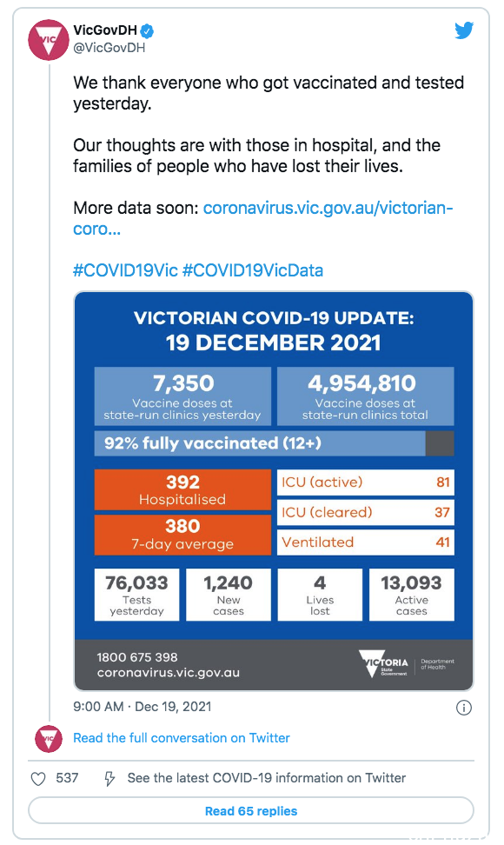Screen dimensions: 504x845
Task: Click the verified badge next to VicGovDH
Action: pos(148,31)
